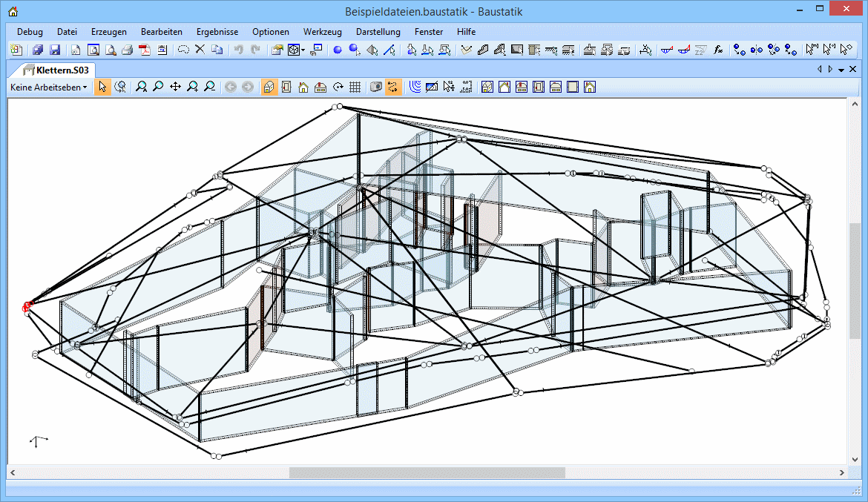Click the PDF export icon
Viewport: 868px width, 502px height.
pos(144,50)
